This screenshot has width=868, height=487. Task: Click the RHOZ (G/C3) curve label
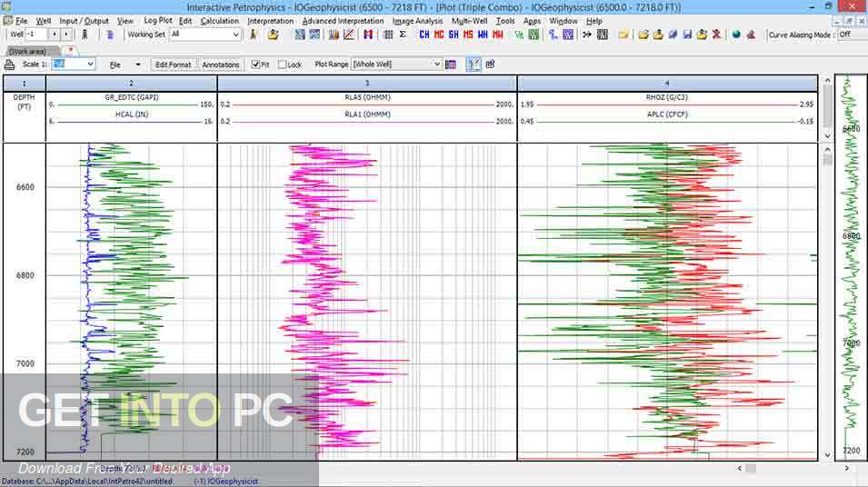(x=667, y=97)
